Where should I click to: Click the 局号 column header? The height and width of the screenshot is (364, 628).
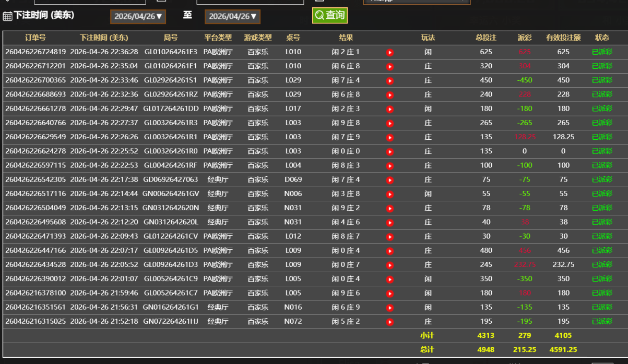pyautogui.click(x=171, y=38)
